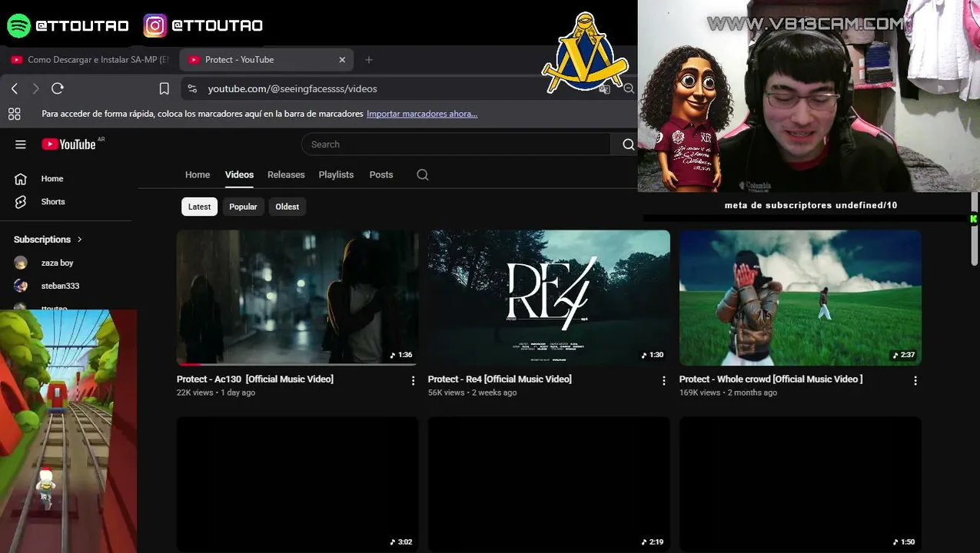980x553 pixels.
Task: Click the Subway Surfers game overlay
Action: click(x=68, y=431)
